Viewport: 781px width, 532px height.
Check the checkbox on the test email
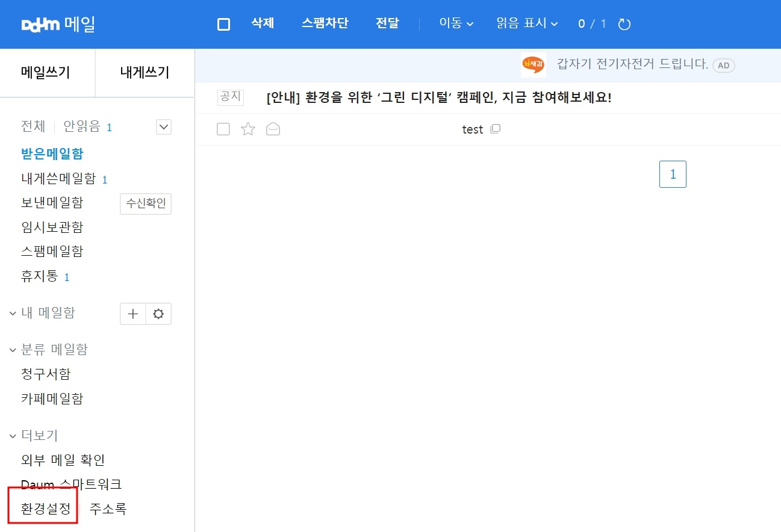pos(223,129)
